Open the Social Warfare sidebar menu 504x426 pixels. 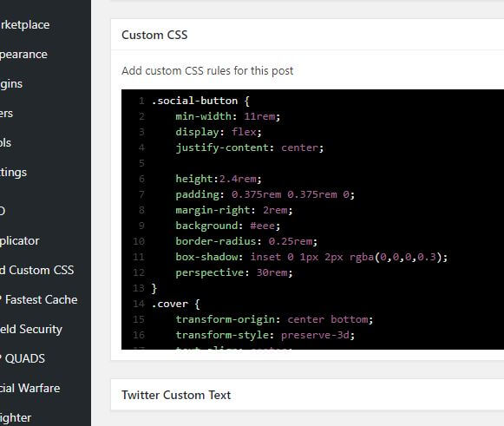coord(30,388)
